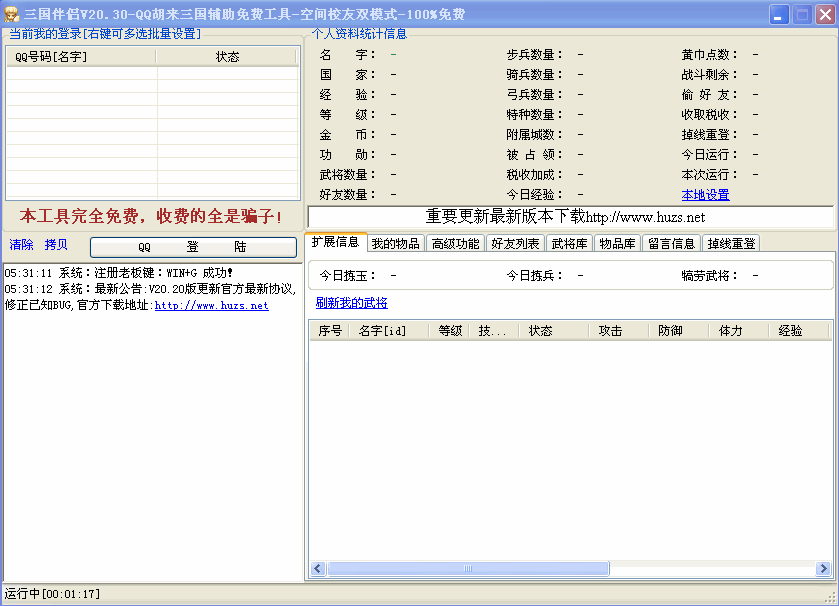The width and height of the screenshot is (839, 606).
Task: Sort by the 序号 column header
Action: (330, 331)
